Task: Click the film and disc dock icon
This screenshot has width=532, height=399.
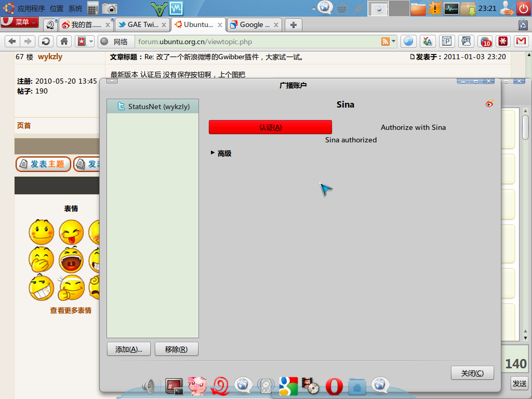Action: point(311,386)
